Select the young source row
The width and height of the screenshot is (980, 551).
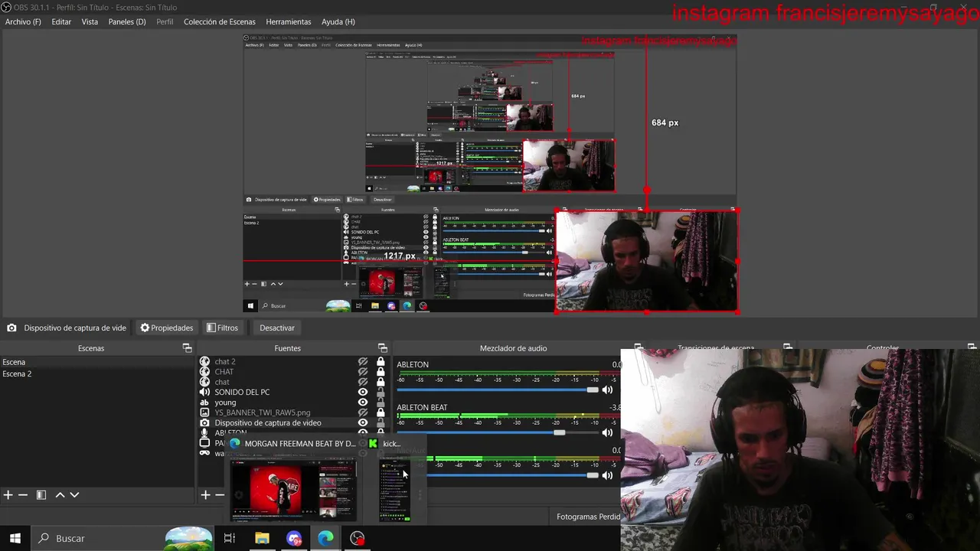click(x=294, y=403)
